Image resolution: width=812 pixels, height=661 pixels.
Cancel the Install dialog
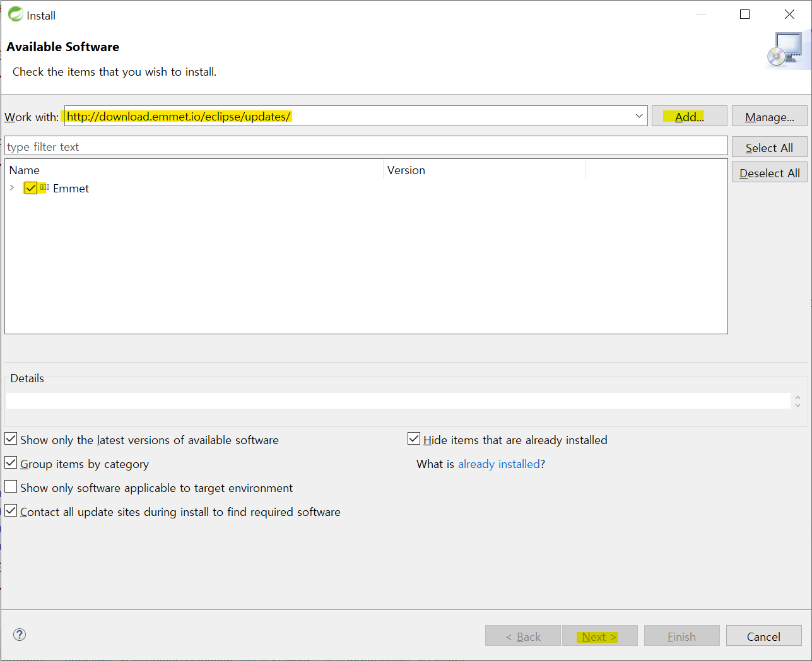[x=763, y=636]
